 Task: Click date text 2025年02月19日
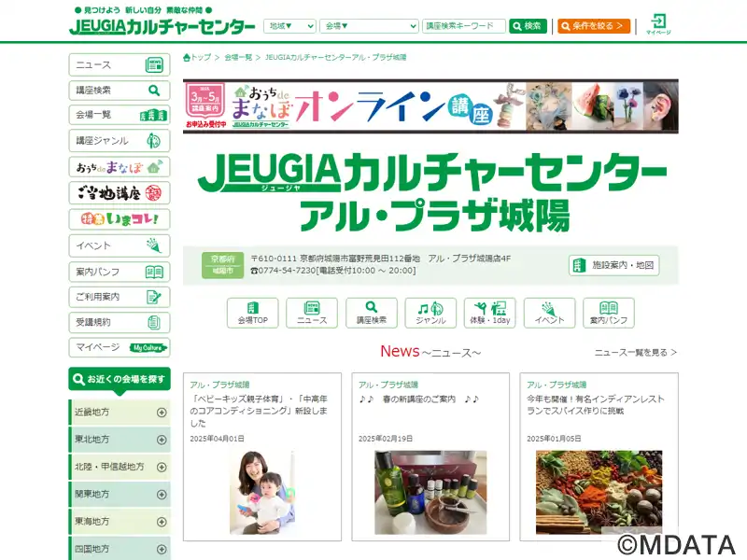click(x=386, y=439)
